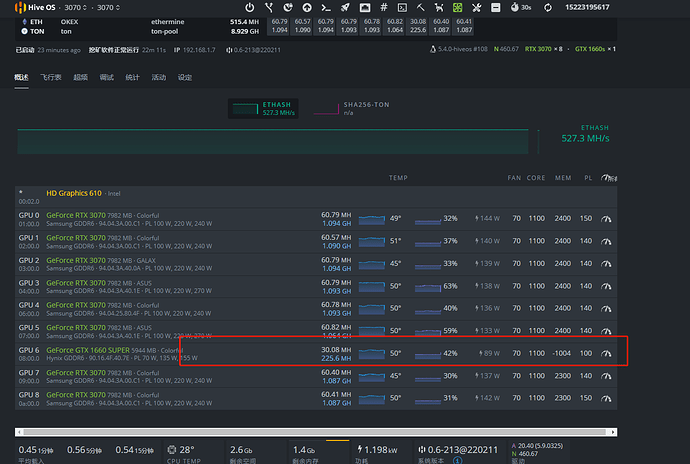Click the green autofan icon
This screenshot has height=464, width=690.
[x=458, y=7]
